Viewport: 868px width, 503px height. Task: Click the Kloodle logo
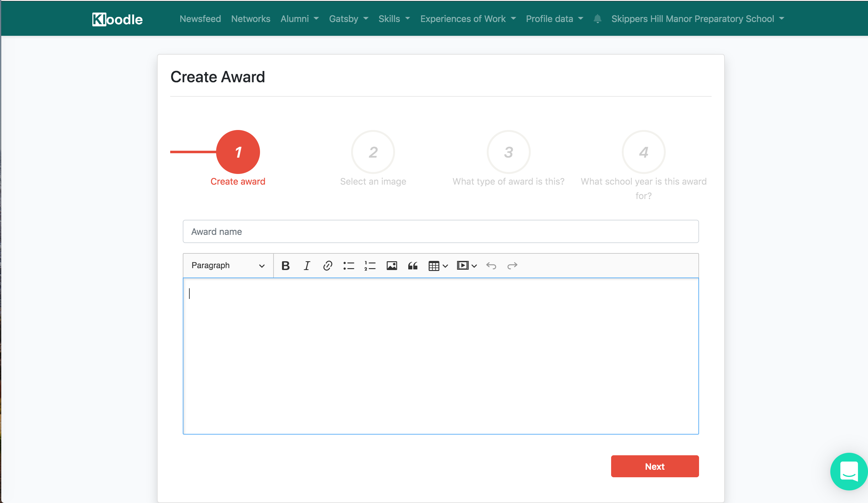click(x=117, y=19)
